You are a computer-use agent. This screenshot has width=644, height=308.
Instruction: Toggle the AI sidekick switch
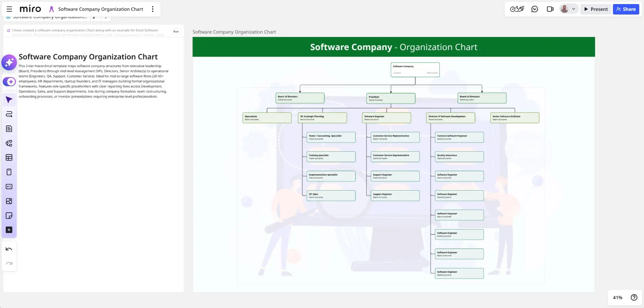(x=9, y=82)
